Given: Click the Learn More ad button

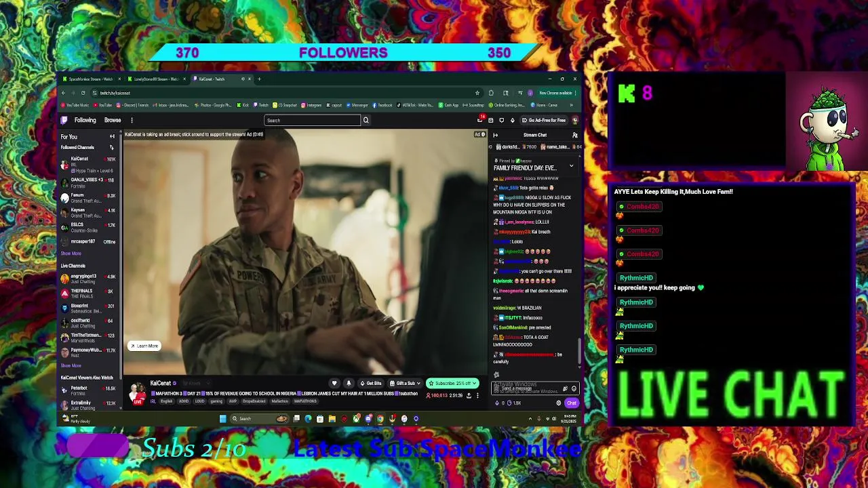Looking at the screenshot, I should pos(144,346).
